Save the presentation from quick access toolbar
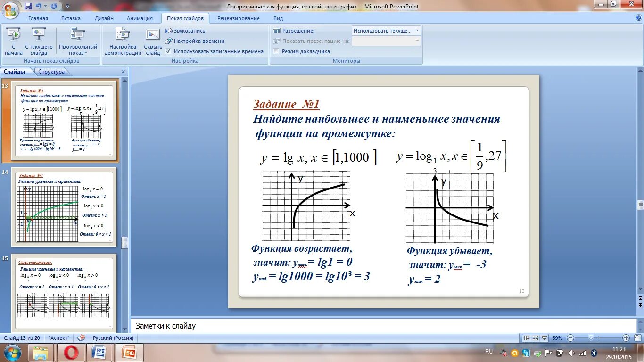Screen dimensions: 644x362 pos(28,6)
